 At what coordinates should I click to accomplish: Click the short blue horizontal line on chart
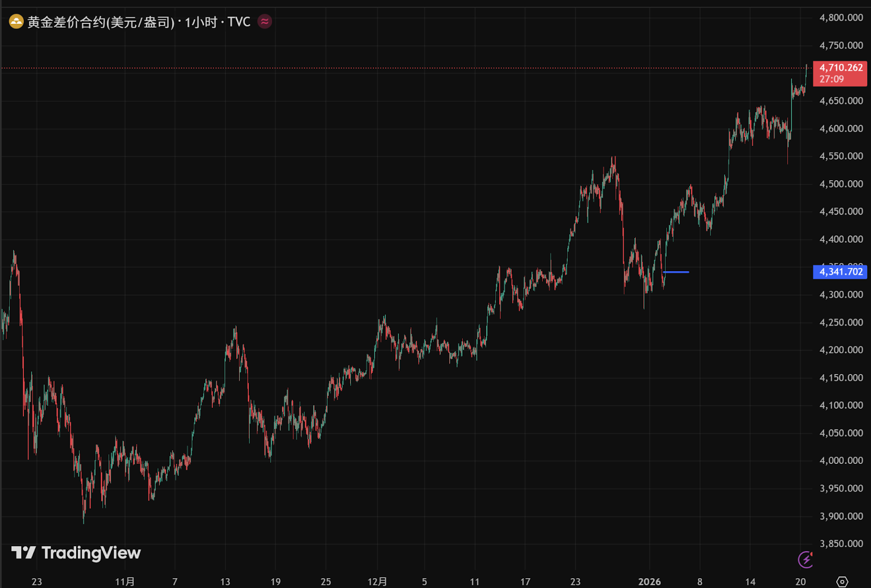676,272
